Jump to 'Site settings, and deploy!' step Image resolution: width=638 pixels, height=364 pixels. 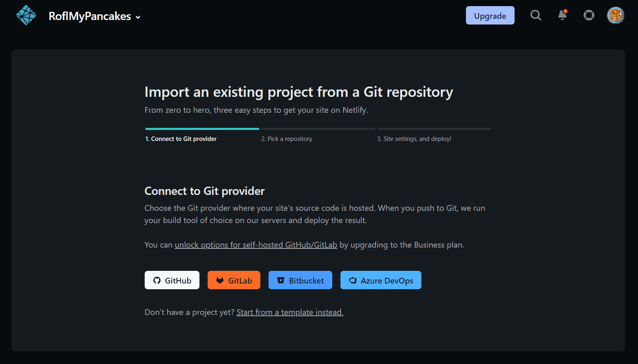click(x=414, y=139)
